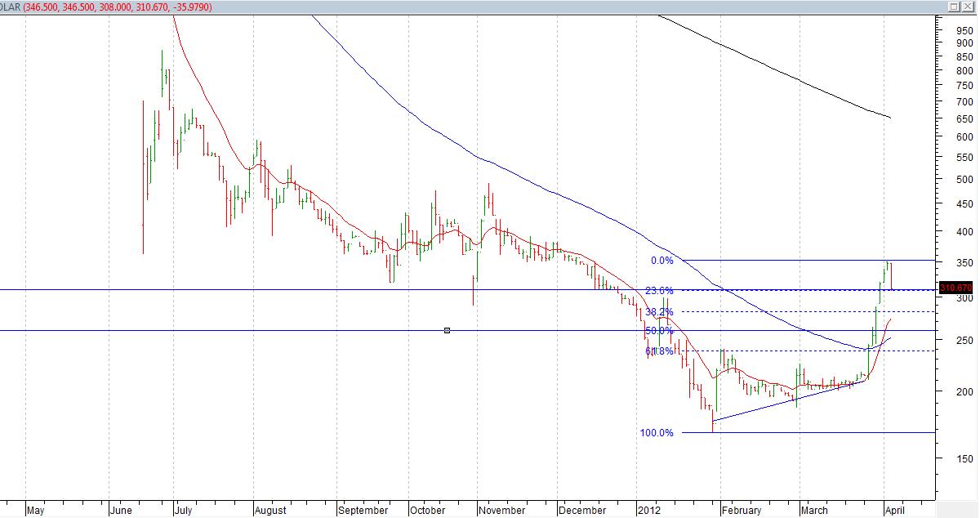Click the 0.0% Fibonacci level label
Screen dimensions: 980x518
click(x=661, y=261)
